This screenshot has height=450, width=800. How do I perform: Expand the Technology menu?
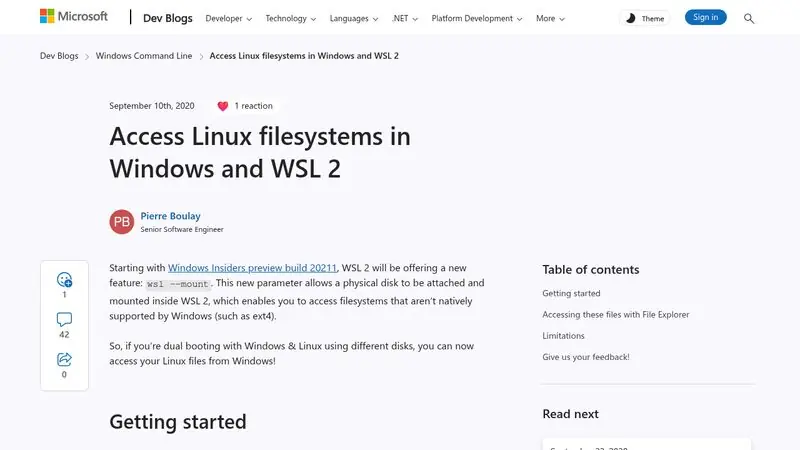(x=291, y=18)
